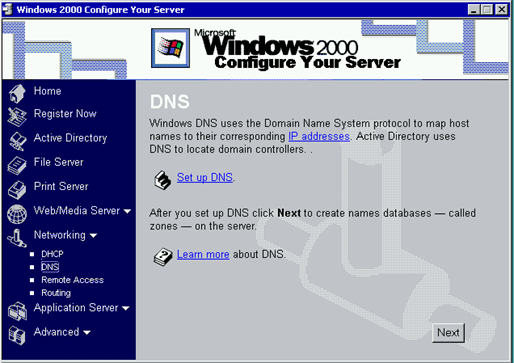Select DHCP under Networking
The height and width of the screenshot is (363, 514).
point(52,254)
